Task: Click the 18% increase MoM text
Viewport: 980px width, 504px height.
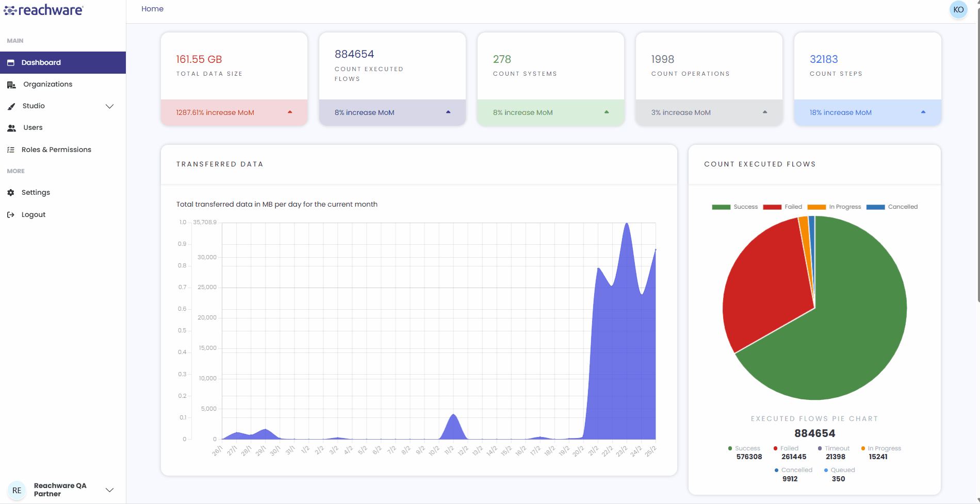Action: [x=840, y=112]
